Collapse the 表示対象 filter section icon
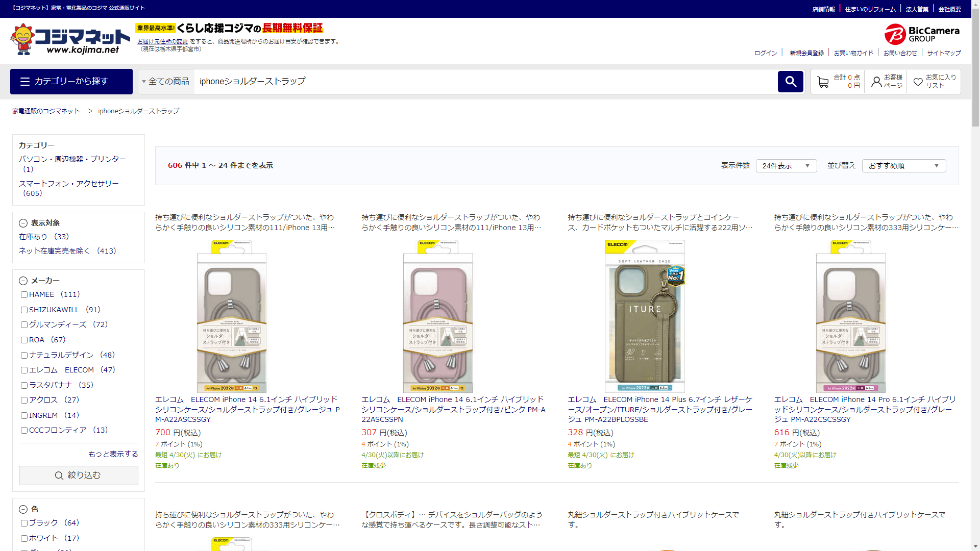This screenshot has width=980, height=551. tap(23, 223)
